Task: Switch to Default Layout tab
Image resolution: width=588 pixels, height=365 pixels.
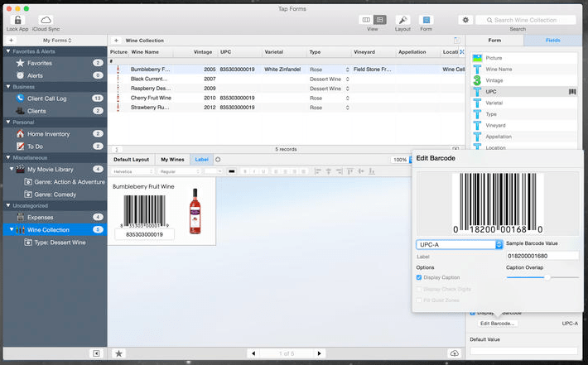Action: pos(131,160)
